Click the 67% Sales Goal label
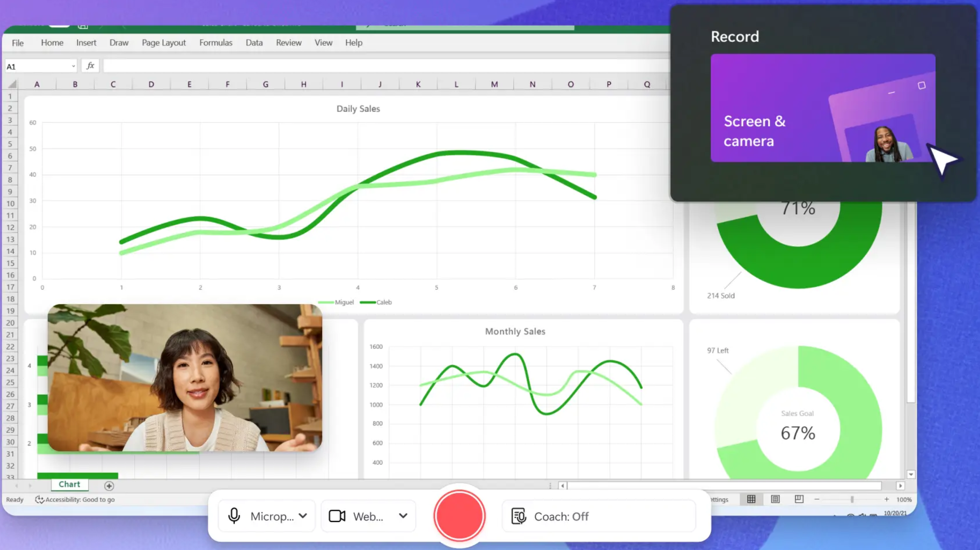The width and height of the screenshot is (980, 550). pos(798,433)
